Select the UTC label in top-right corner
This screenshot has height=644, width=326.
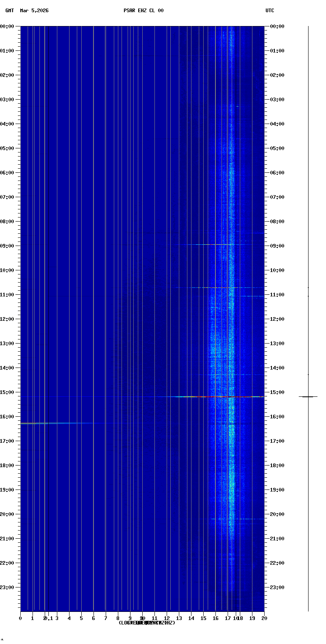[270, 11]
